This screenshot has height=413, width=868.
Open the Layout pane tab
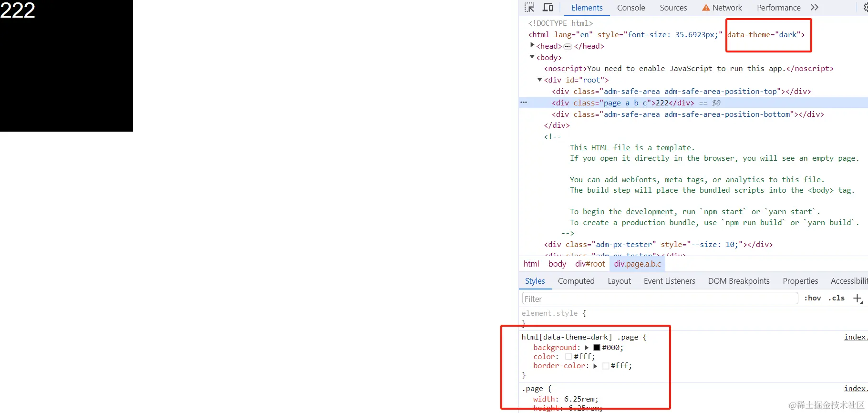[x=619, y=281]
